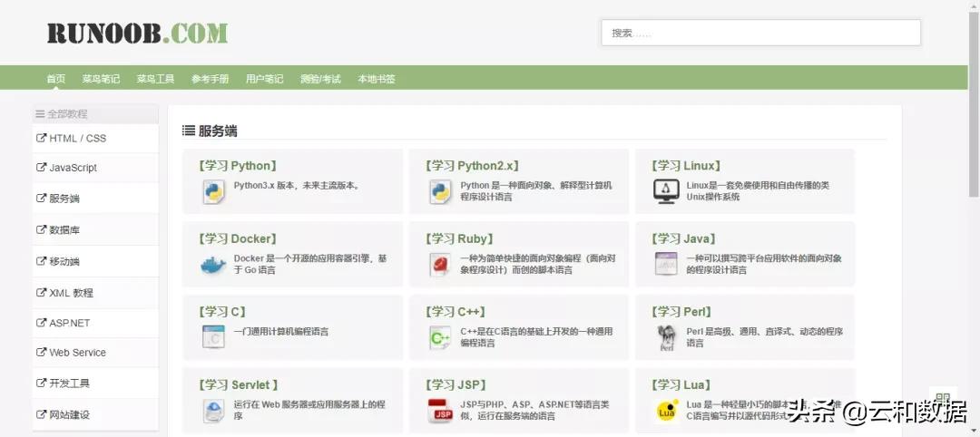Click the RUNOOB.COM site logo
This screenshot has width=980, height=437.
click(x=138, y=33)
